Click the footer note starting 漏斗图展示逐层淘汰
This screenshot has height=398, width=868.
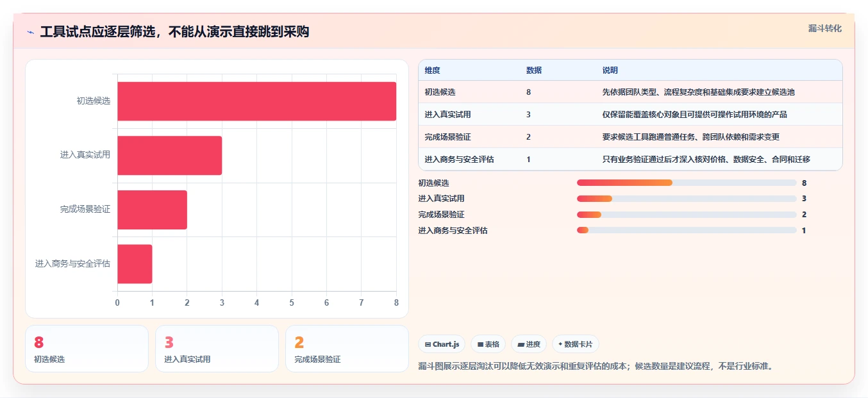coord(596,367)
